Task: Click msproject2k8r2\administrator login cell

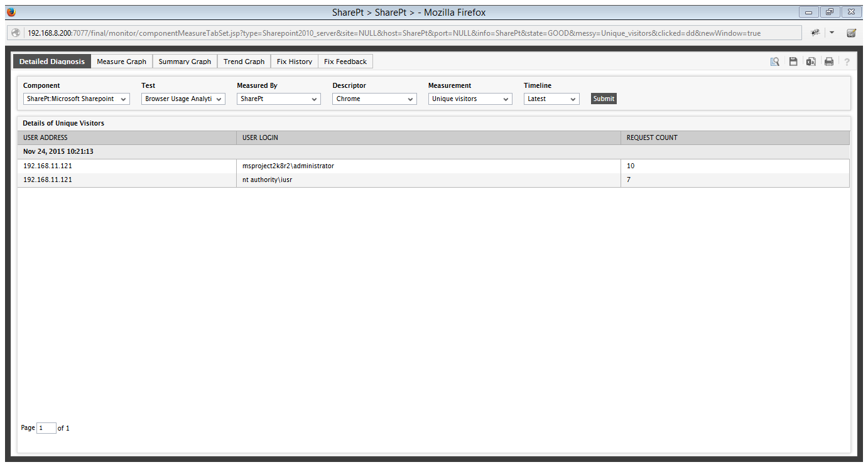Action: coord(428,166)
